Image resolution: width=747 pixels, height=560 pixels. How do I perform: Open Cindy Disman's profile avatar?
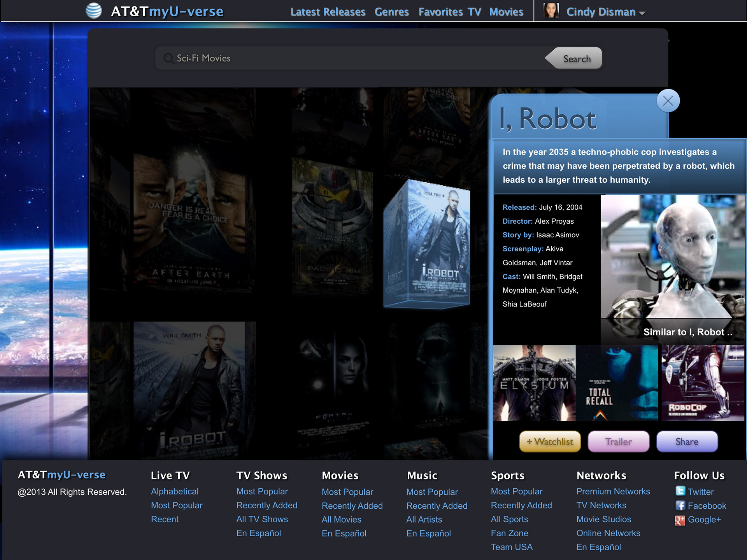(x=551, y=10)
